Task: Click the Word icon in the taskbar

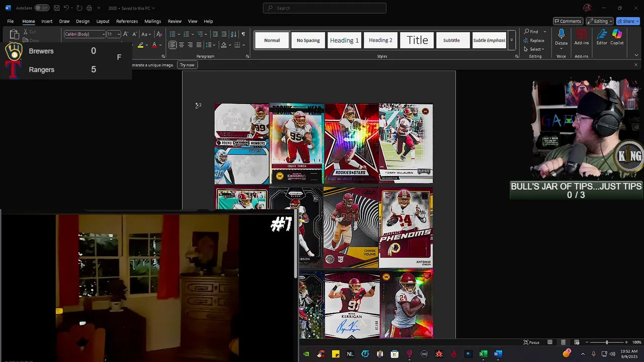Action: pos(498,354)
